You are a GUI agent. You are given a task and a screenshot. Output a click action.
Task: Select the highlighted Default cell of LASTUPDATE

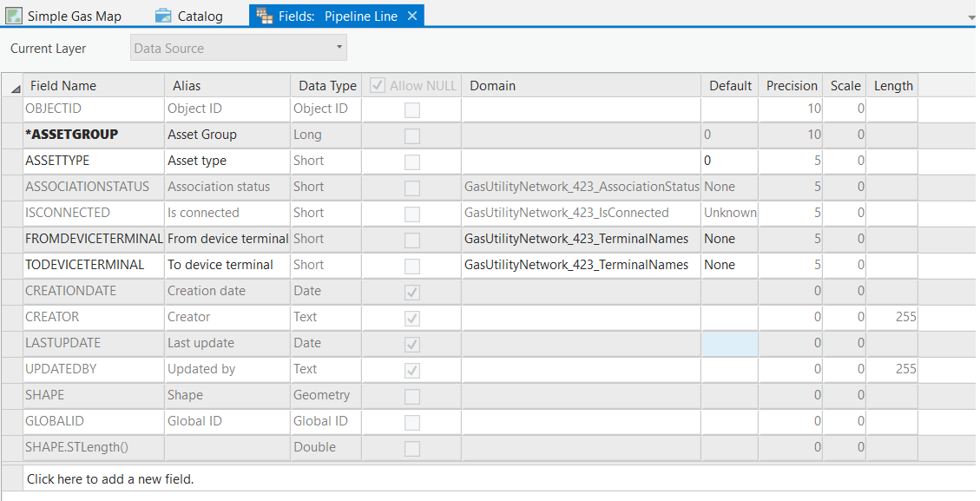(x=730, y=343)
